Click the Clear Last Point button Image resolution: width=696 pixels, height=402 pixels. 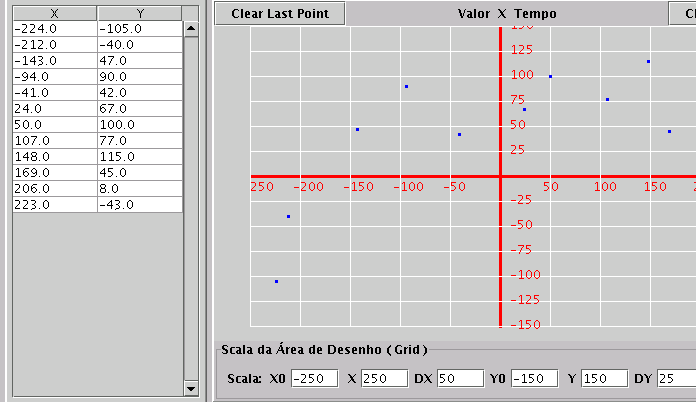[x=280, y=14]
